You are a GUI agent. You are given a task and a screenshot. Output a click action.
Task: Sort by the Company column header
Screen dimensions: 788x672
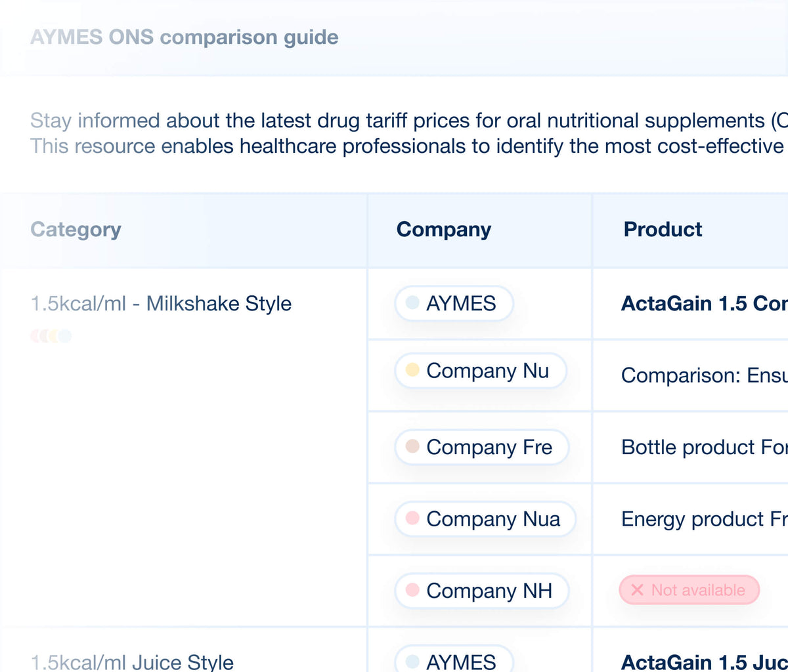click(x=444, y=230)
